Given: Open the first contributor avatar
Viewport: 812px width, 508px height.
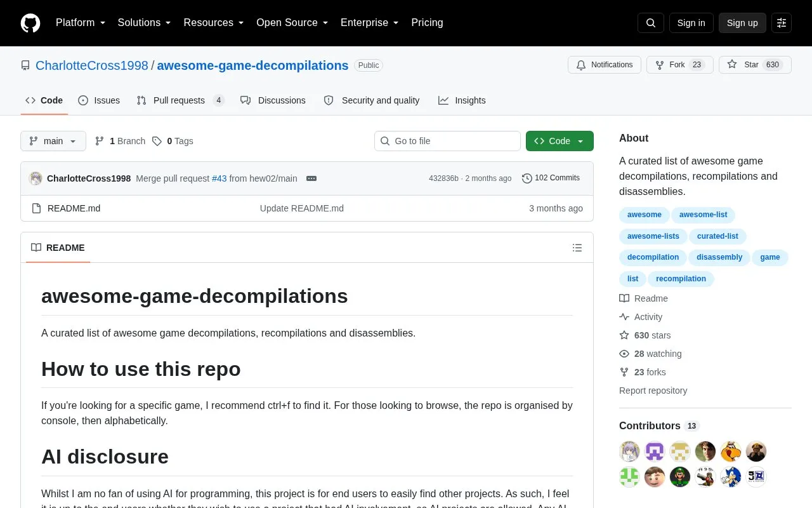Looking at the screenshot, I should tap(629, 451).
